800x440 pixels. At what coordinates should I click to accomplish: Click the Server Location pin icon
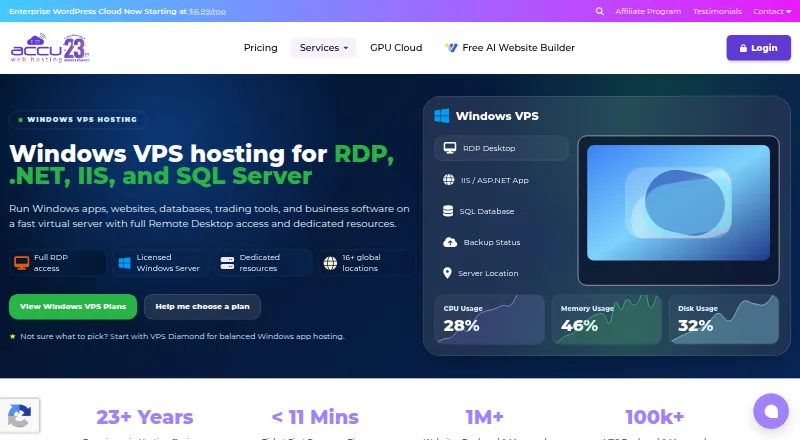[447, 273]
